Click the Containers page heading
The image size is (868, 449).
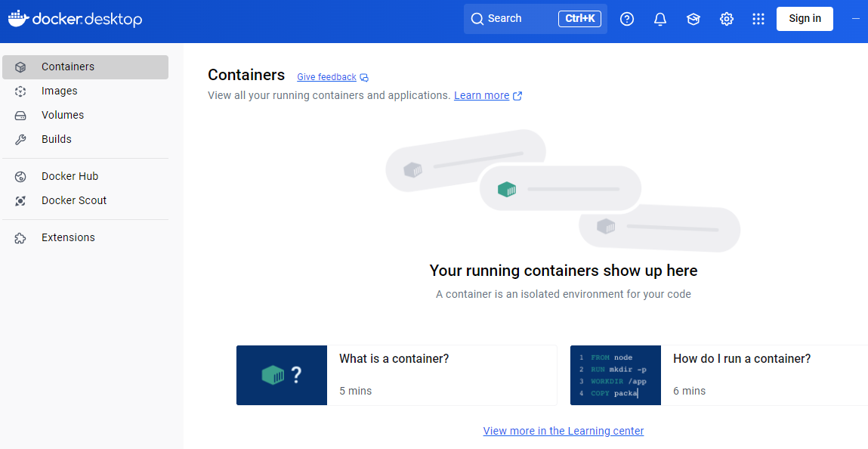(246, 75)
